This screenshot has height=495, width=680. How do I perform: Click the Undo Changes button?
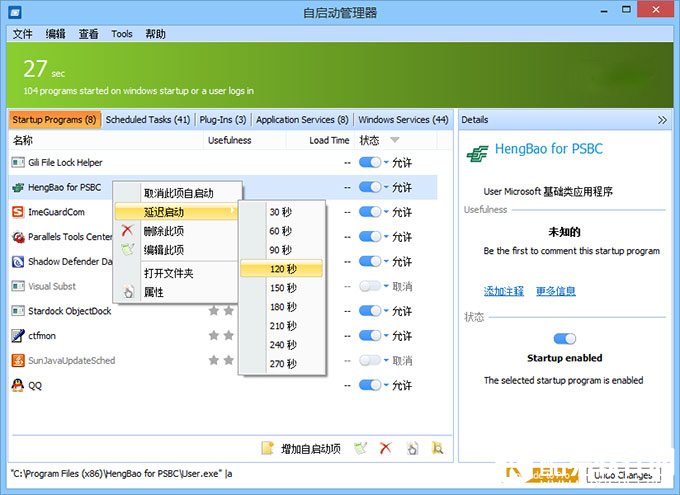[x=623, y=475]
